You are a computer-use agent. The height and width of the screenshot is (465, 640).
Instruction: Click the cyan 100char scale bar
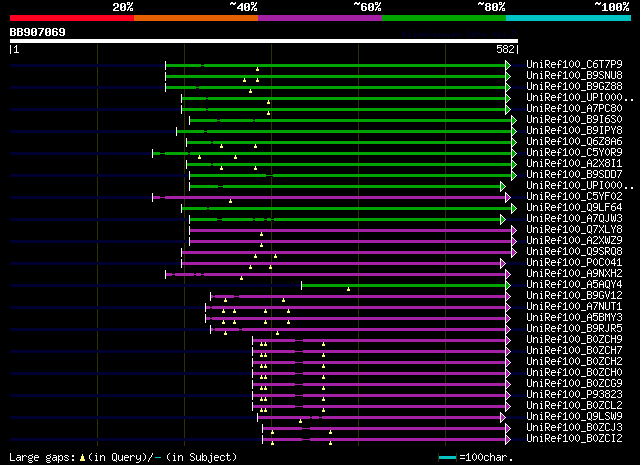point(447,457)
